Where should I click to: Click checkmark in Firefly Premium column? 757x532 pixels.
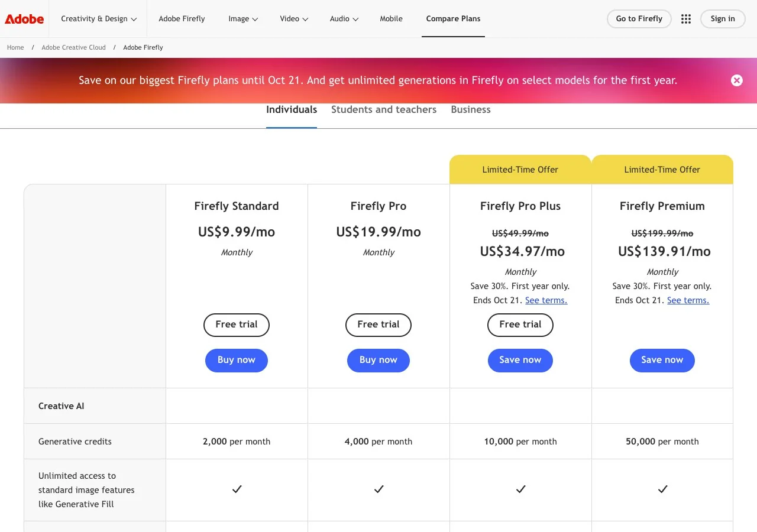tap(662, 489)
